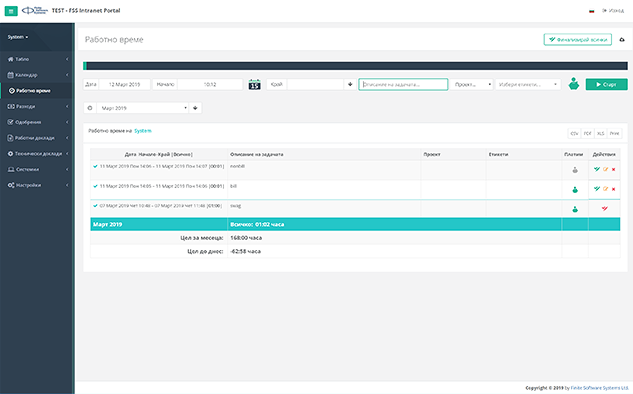The height and width of the screenshot is (394, 633).
Task: Click check mark before the nonbill row date
Action: (x=95, y=166)
